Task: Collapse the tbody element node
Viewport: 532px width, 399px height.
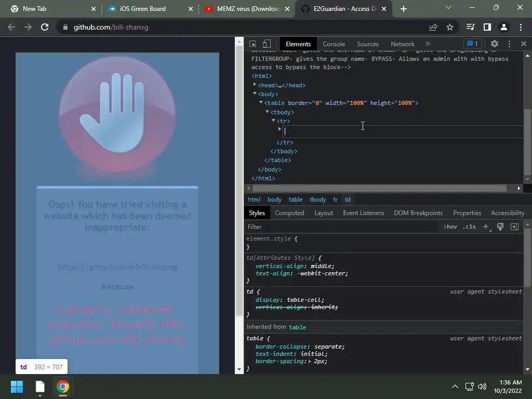Action: [267, 112]
